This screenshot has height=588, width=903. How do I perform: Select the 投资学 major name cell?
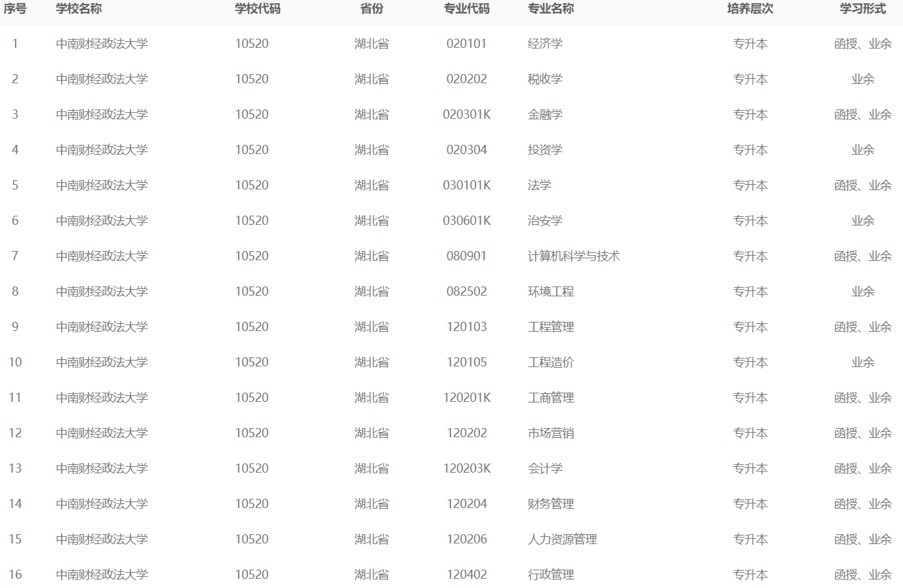click(545, 150)
